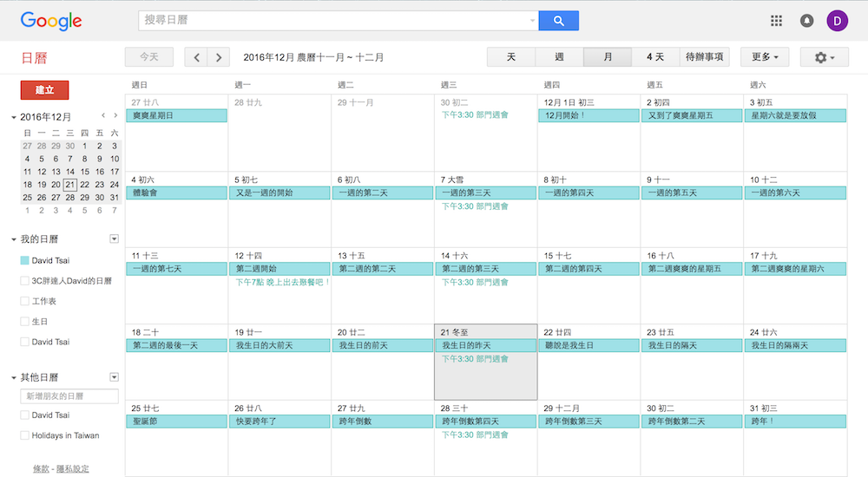Open the 隱私設定 link
Screen dimensions: 868x477
click(73, 468)
